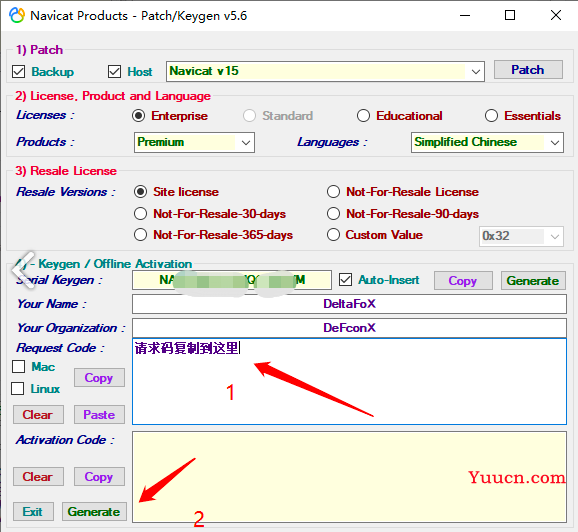Open the Navicat v15 version dropdown
This screenshot has width=578, height=532.
tap(325, 71)
